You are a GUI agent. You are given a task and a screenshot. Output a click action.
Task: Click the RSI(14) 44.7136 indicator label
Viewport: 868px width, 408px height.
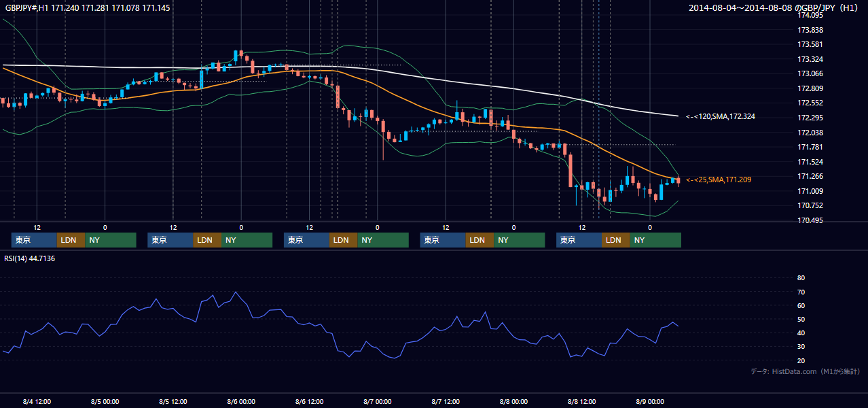(x=30, y=258)
